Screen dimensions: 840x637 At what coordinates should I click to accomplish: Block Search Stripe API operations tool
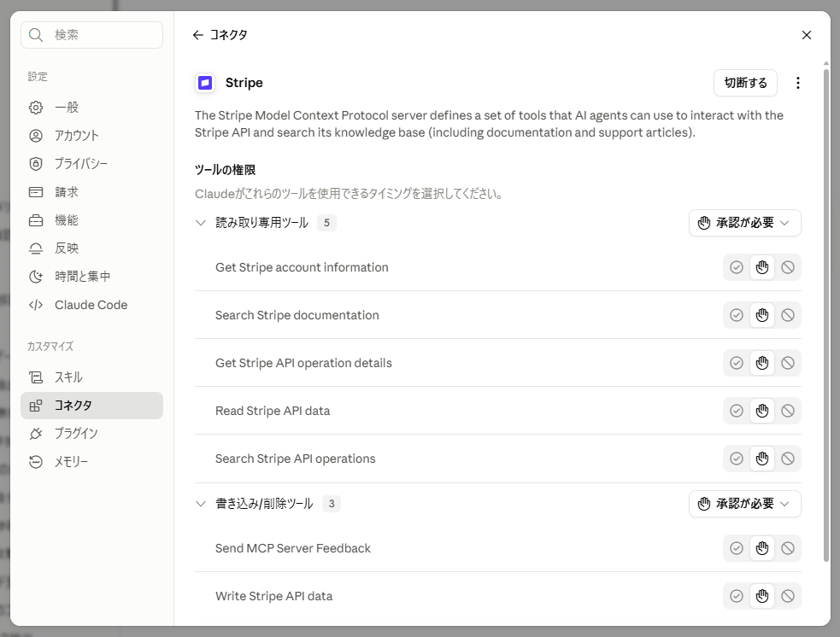point(788,459)
